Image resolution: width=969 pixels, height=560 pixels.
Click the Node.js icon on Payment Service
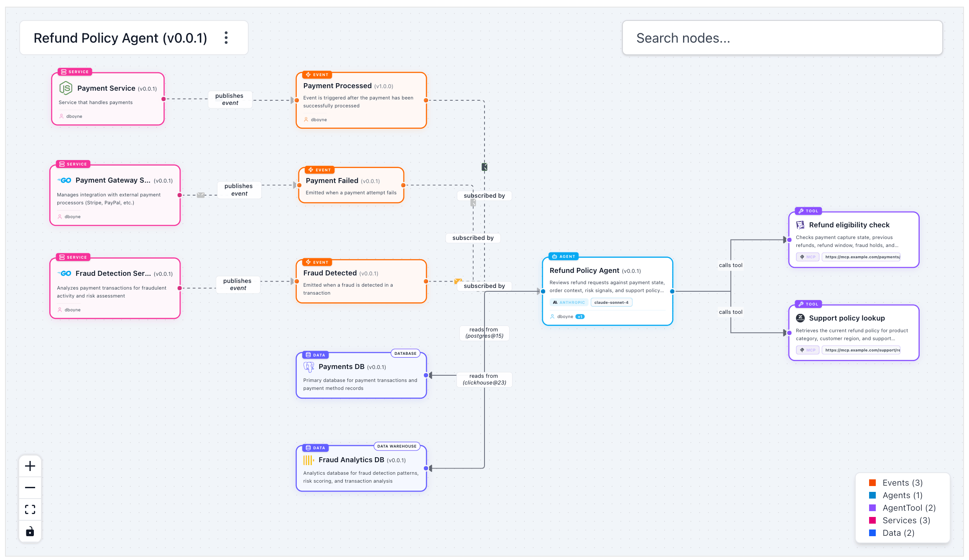tap(66, 88)
